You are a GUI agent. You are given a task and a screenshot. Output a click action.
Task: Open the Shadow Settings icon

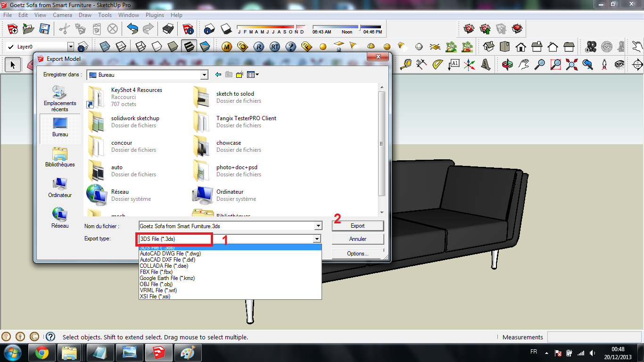[209, 29]
